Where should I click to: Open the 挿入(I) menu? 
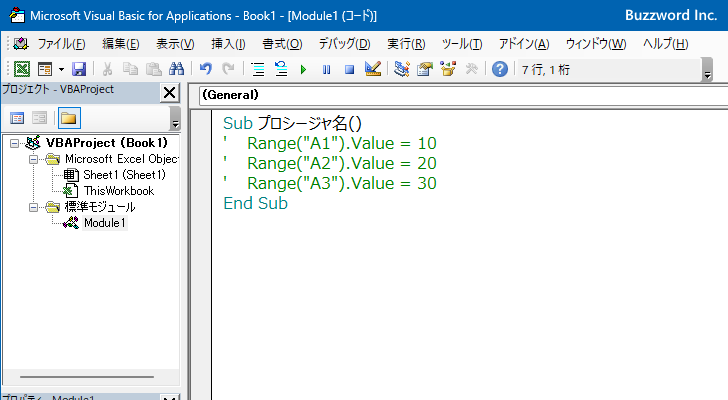[228, 44]
